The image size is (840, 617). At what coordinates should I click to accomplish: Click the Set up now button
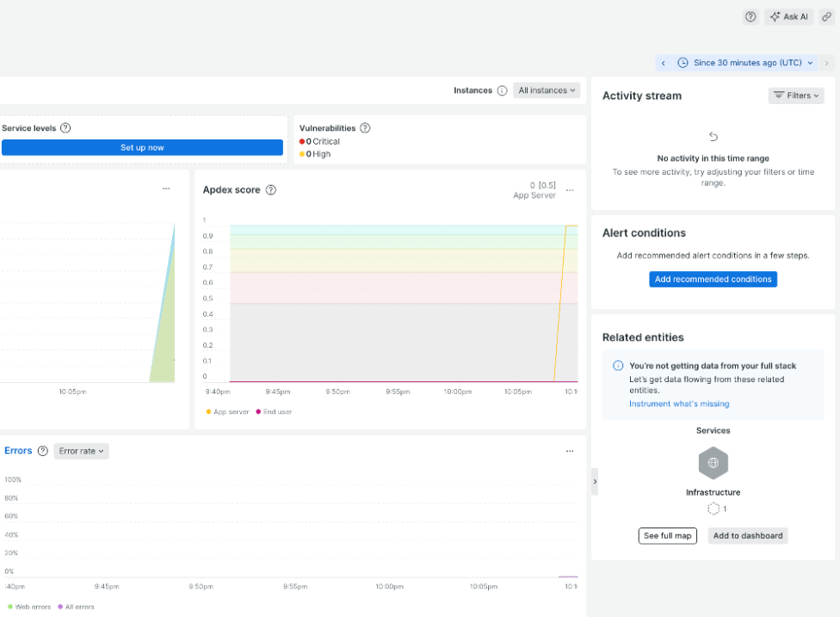coord(142,147)
